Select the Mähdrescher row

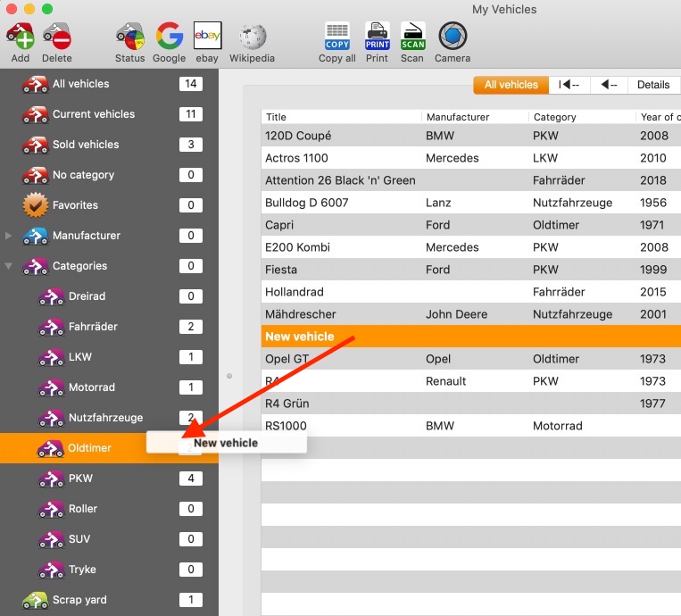[x=471, y=314]
